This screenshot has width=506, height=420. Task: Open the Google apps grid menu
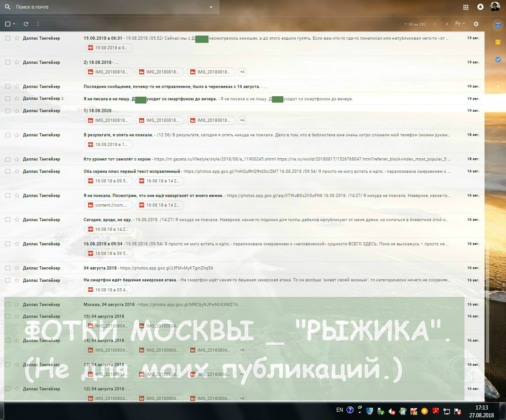tap(465, 7)
